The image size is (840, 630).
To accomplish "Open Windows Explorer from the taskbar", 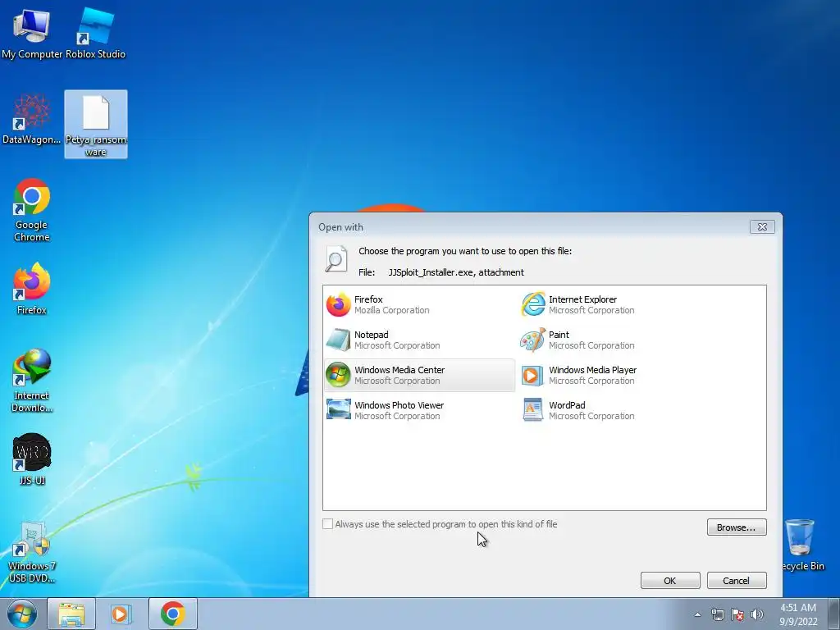I will tap(71, 614).
